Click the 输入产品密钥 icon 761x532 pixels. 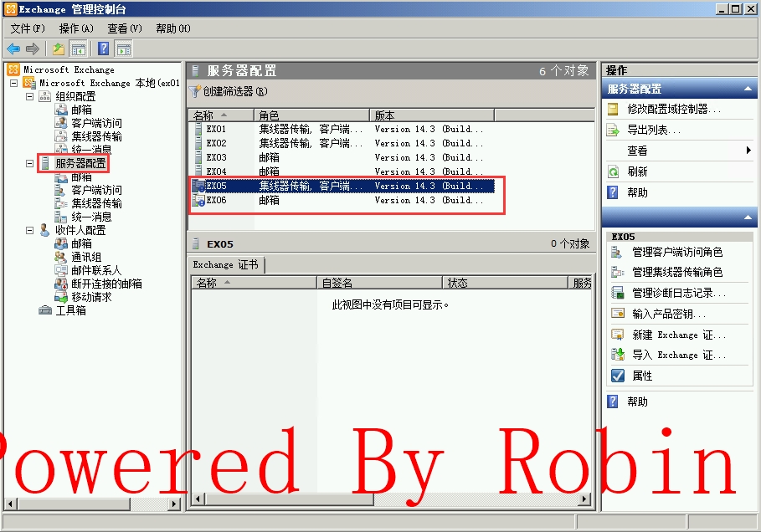(x=618, y=314)
